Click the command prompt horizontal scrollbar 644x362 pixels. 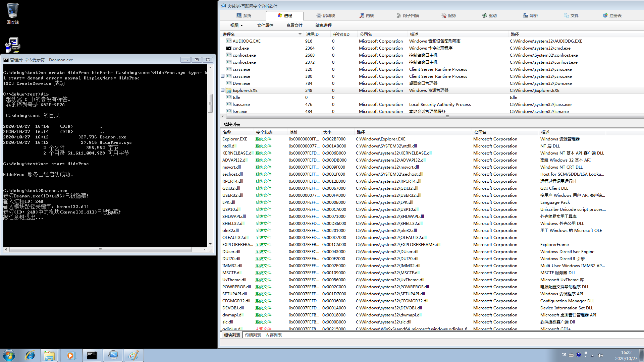100,249
